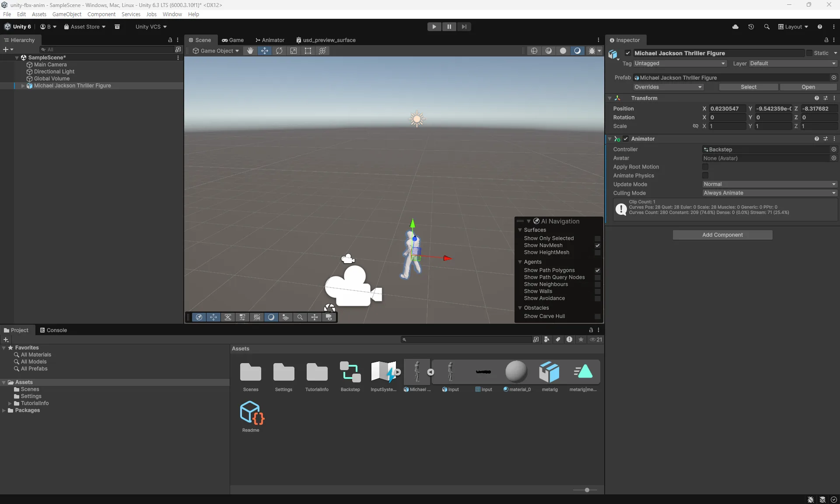The height and width of the screenshot is (504, 840).
Task: Switch to the Game tab
Action: 233,40
